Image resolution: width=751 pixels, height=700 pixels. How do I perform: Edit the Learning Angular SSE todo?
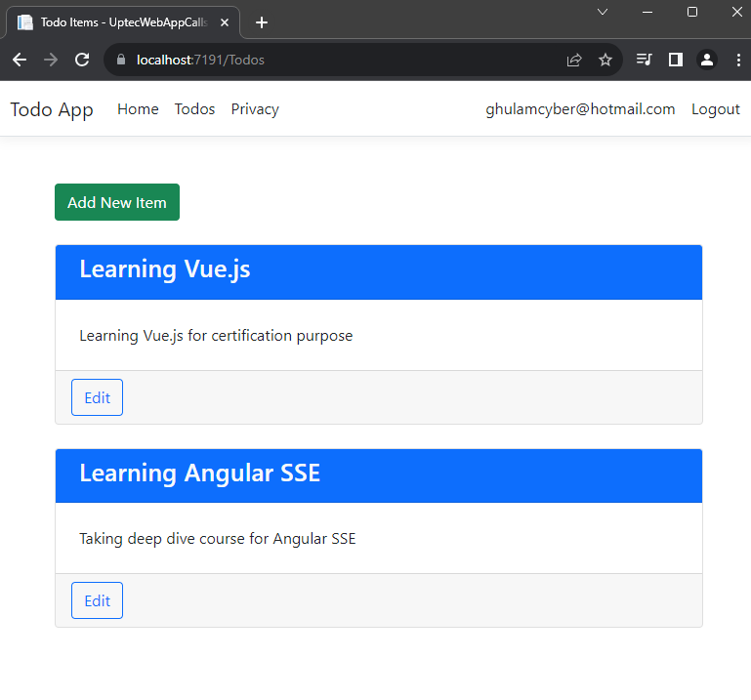click(97, 600)
